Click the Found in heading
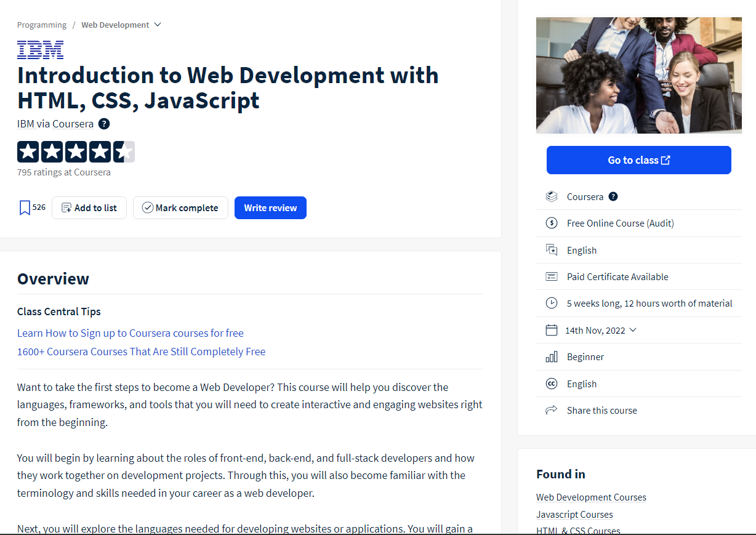Screen dimensions: 756x535 [561, 474]
